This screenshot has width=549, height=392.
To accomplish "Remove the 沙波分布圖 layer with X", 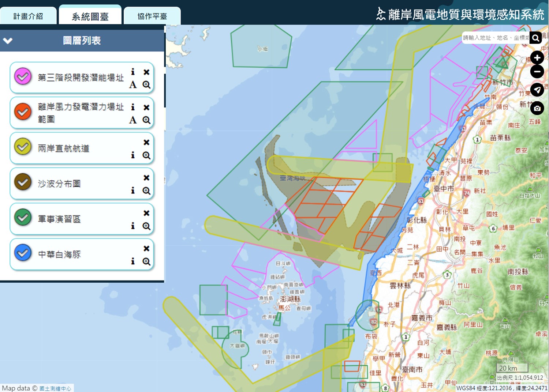I will 146,178.
